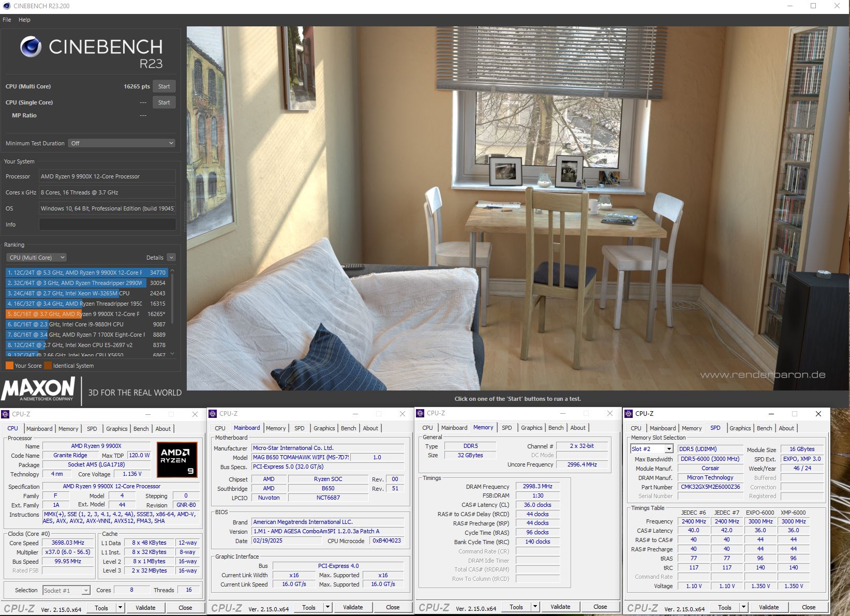
Task: Click the AMD Ryzen 9 logo in CPU-Z
Action: 177,459
